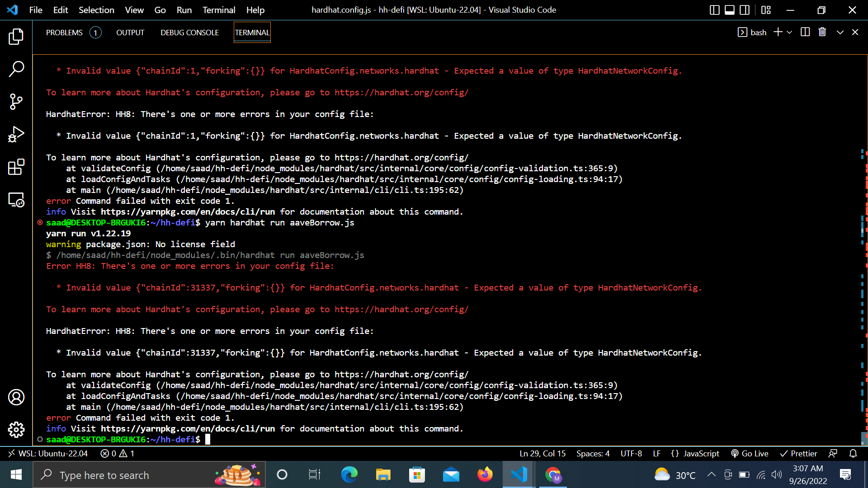Open Task View on taskbar
The height and width of the screenshot is (488, 868).
point(315,474)
